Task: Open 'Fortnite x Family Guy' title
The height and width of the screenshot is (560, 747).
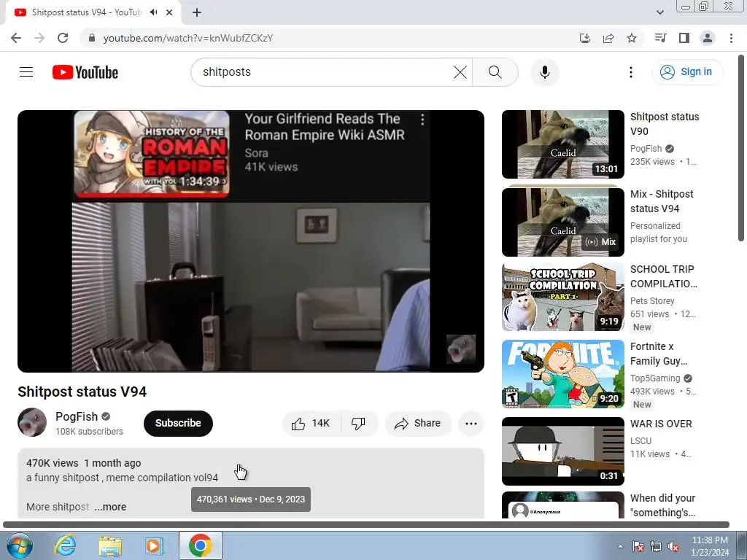Action: (x=659, y=354)
